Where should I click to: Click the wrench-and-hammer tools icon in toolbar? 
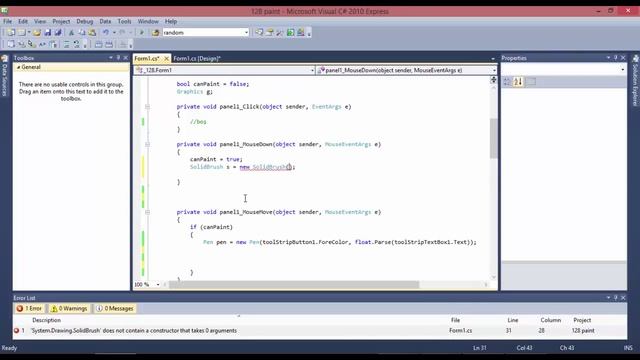[280, 33]
